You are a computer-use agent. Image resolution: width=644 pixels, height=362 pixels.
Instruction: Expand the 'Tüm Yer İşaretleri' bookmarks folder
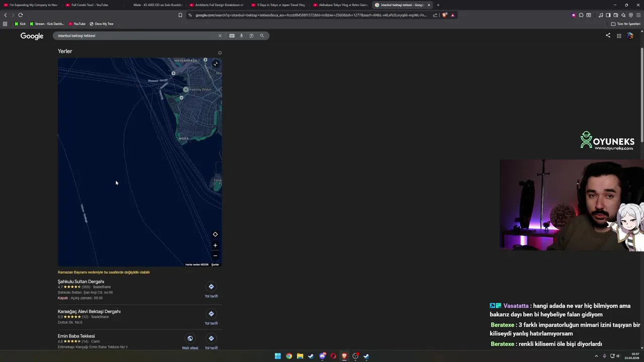point(625,24)
